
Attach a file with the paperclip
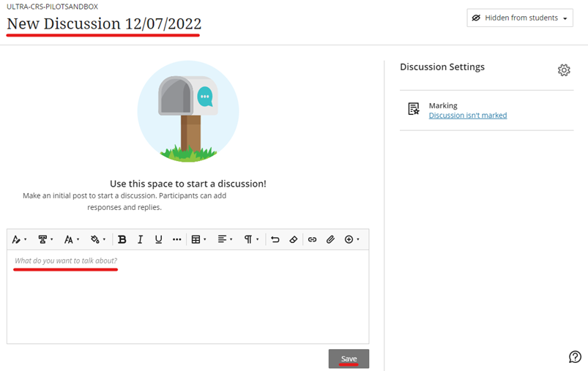pyautogui.click(x=330, y=239)
